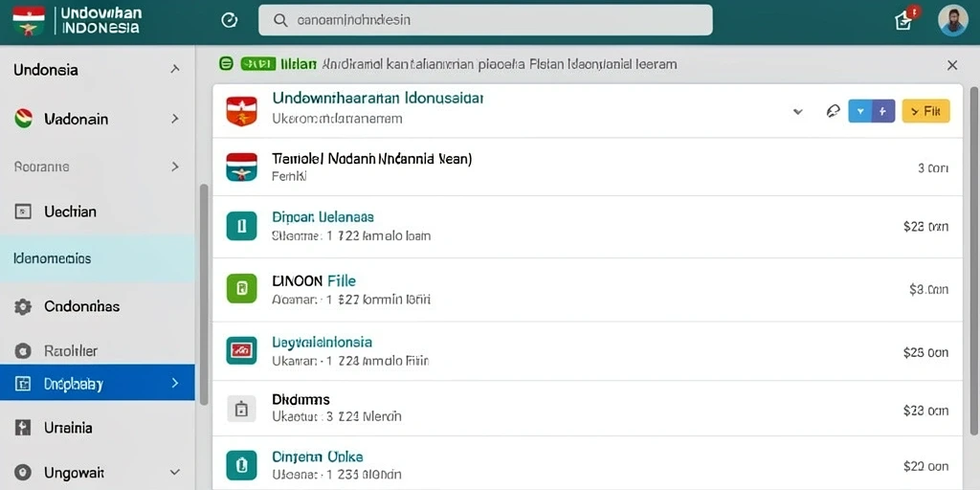This screenshot has width=980, height=490.
Task: Open the Undownthaarartan Idonusaidar header link
Action: [x=378, y=99]
